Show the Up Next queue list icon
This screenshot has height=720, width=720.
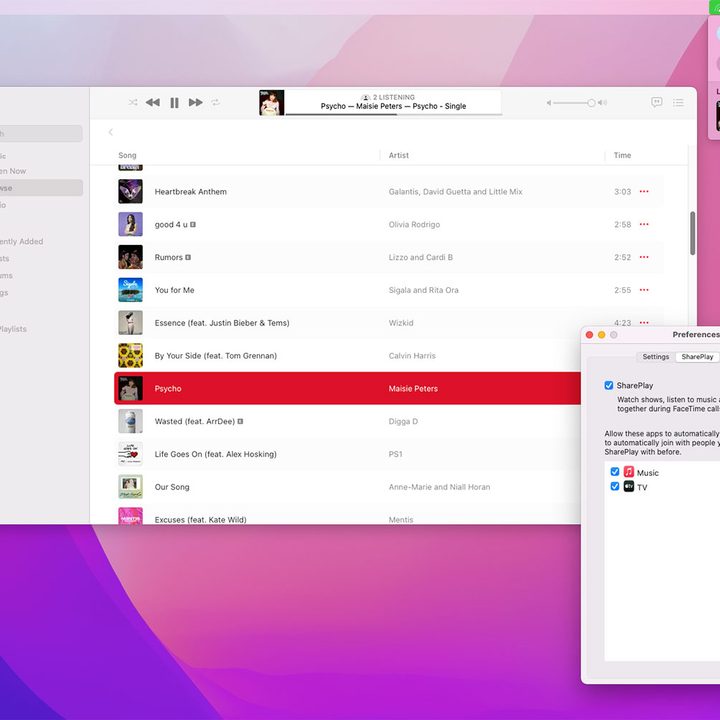(x=678, y=102)
